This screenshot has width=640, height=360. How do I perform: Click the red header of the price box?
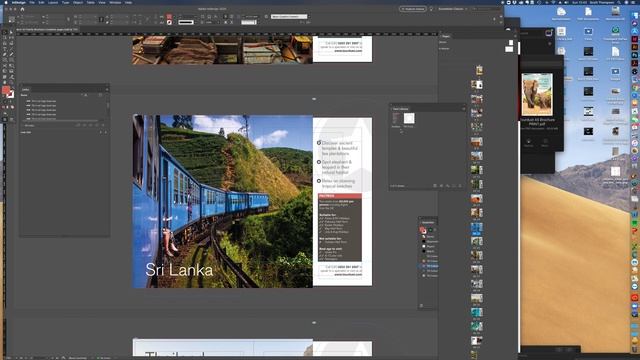point(340,196)
